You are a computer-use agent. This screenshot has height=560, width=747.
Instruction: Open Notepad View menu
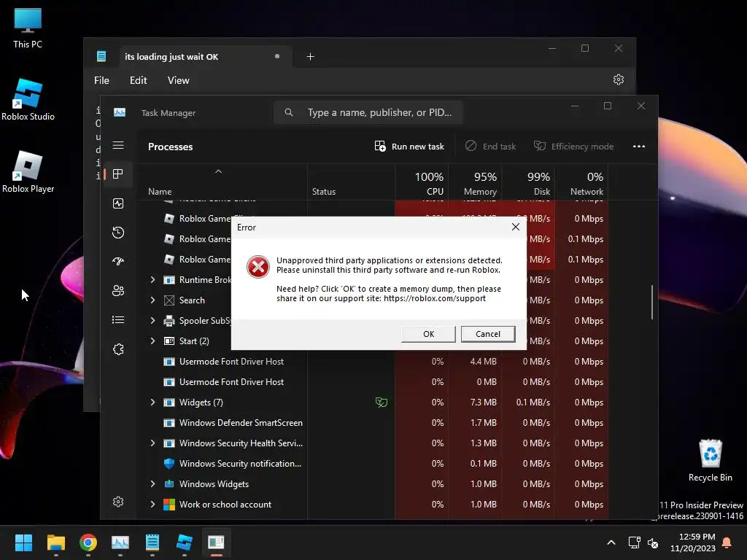(178, 80)
